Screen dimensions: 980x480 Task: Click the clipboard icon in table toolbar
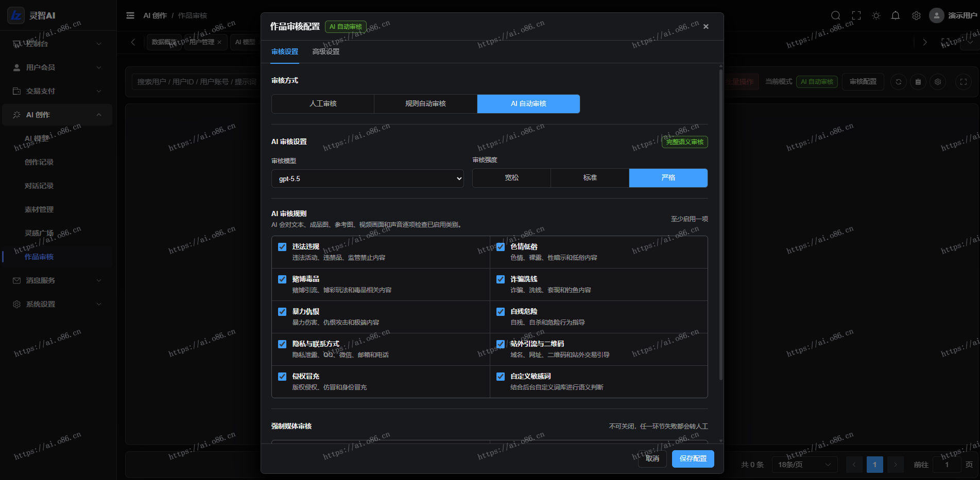point(918,82)
